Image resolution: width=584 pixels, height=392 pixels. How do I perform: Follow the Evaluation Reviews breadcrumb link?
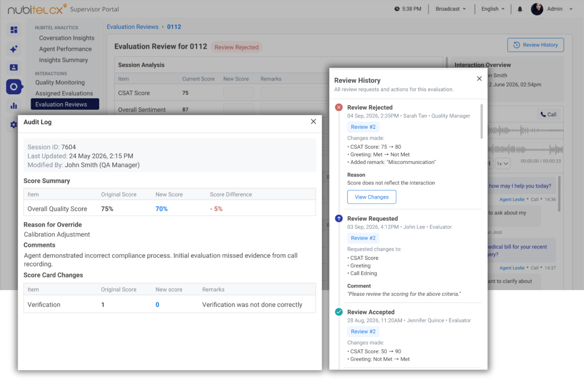click(x=132, y=27)
